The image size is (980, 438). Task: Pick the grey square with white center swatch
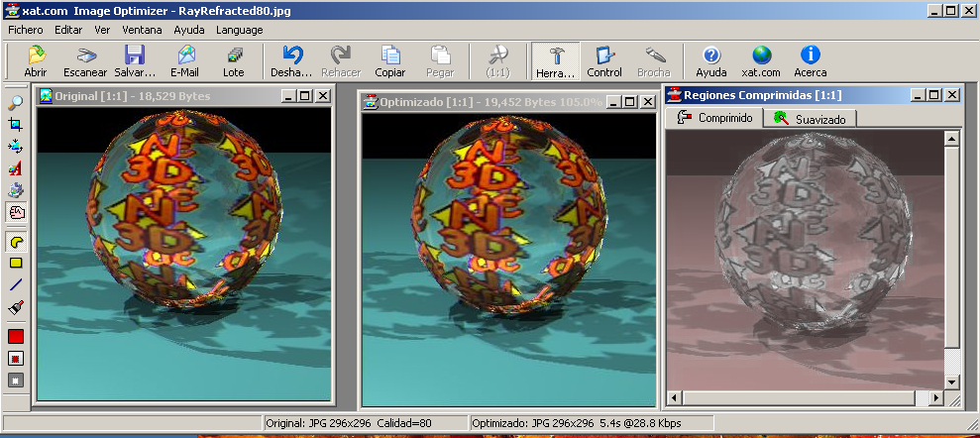[x=16, y=380]
